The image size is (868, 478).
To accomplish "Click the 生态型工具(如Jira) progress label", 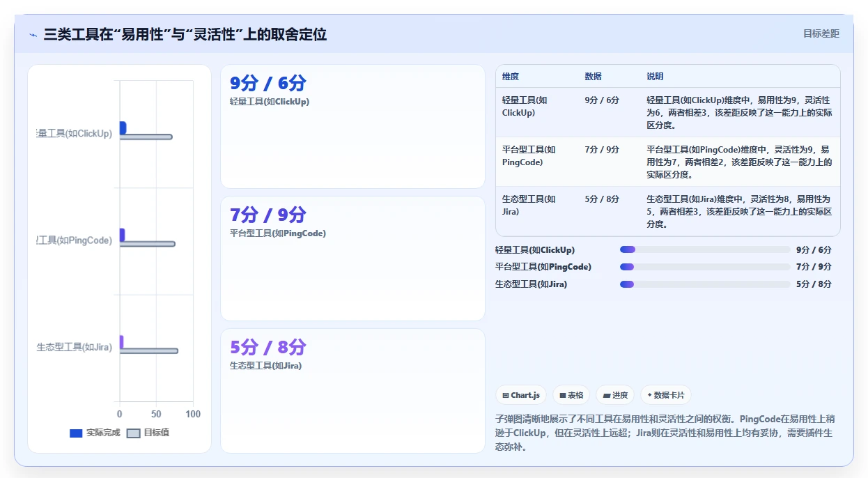I will tap(531, 284).
